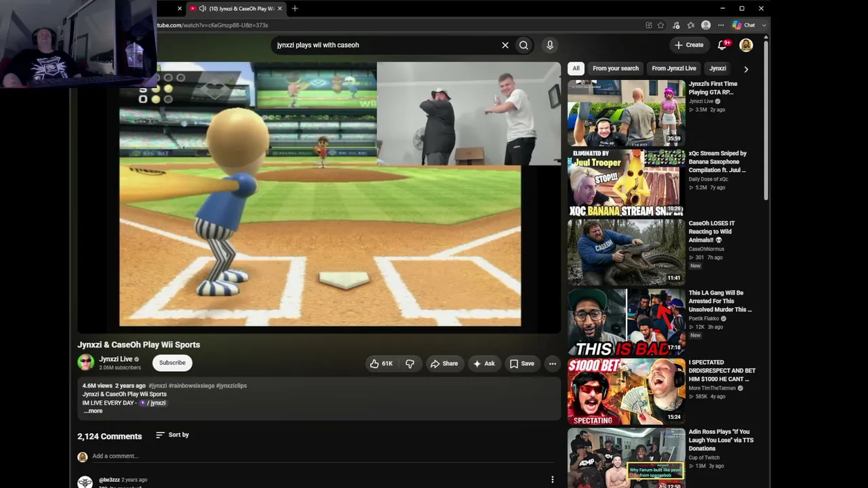Open the comments Sort by menu

pos(172,435)
